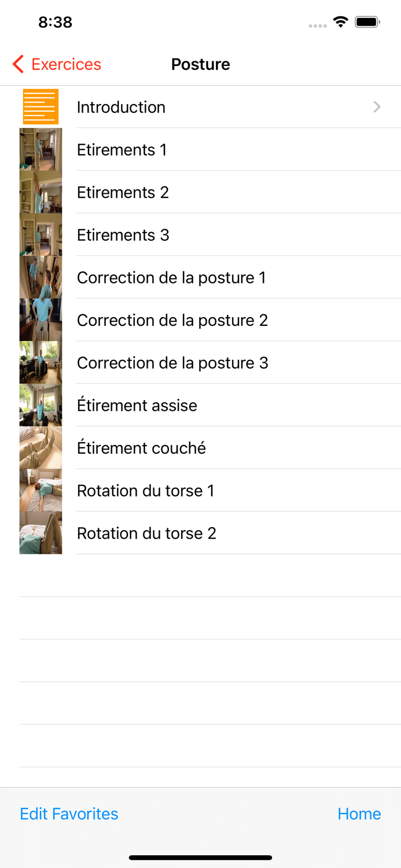Screen dimensions: 401x868
Task: Open the Etirements 1 video thumbnail
Action: (41, 149)
